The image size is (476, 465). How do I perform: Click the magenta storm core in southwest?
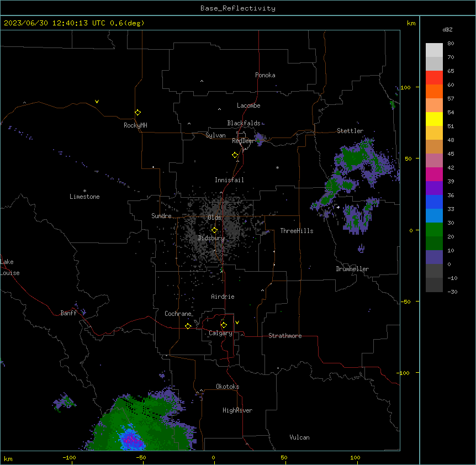131,439
